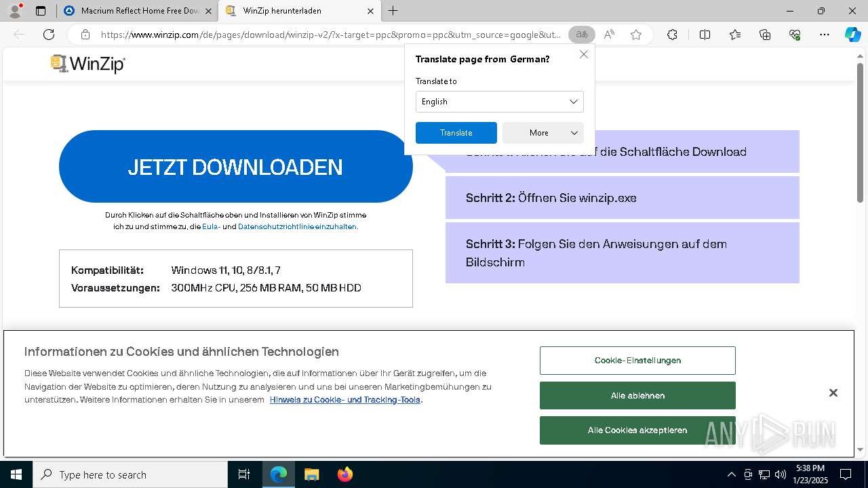868x488 pixels.
Task: Open the Eula link
Action: [210, 227]
